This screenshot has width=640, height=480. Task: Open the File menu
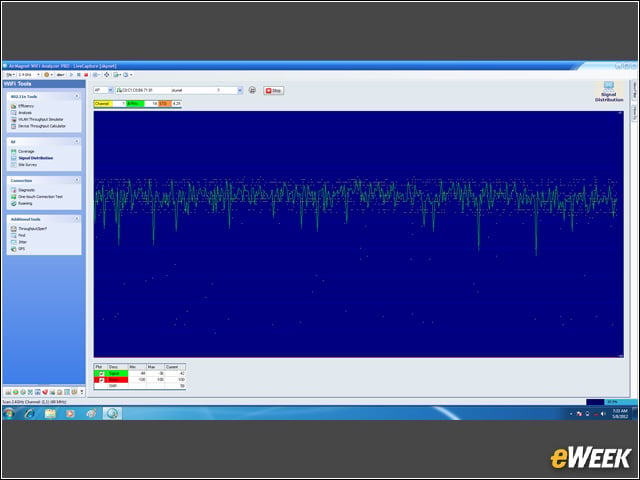pos(9,75)
